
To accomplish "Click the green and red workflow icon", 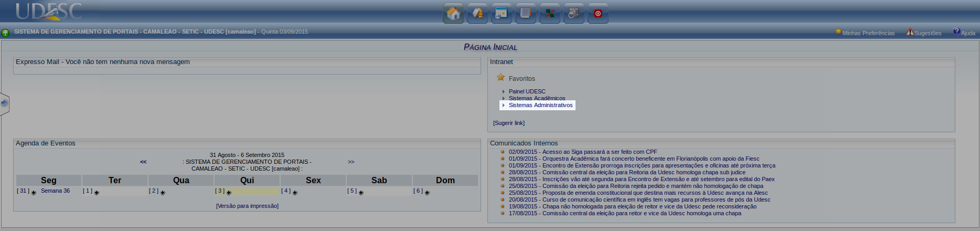I will tap(550, 13).
